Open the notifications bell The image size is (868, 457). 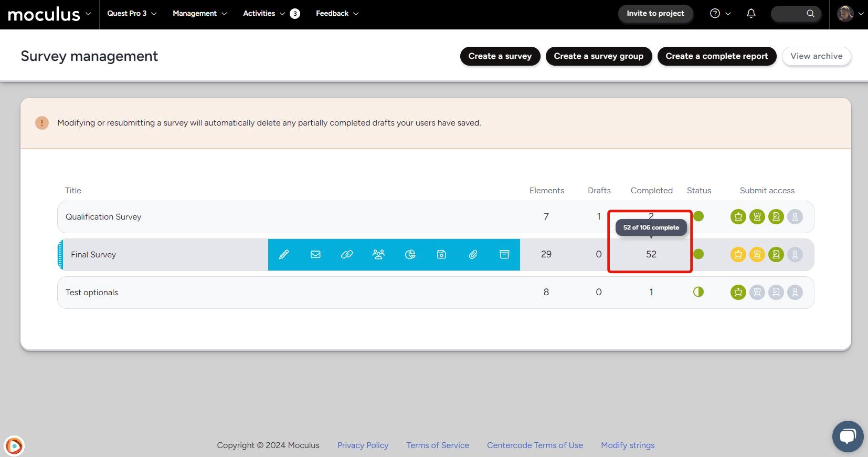pyautogui.click(x=751, y=14)
